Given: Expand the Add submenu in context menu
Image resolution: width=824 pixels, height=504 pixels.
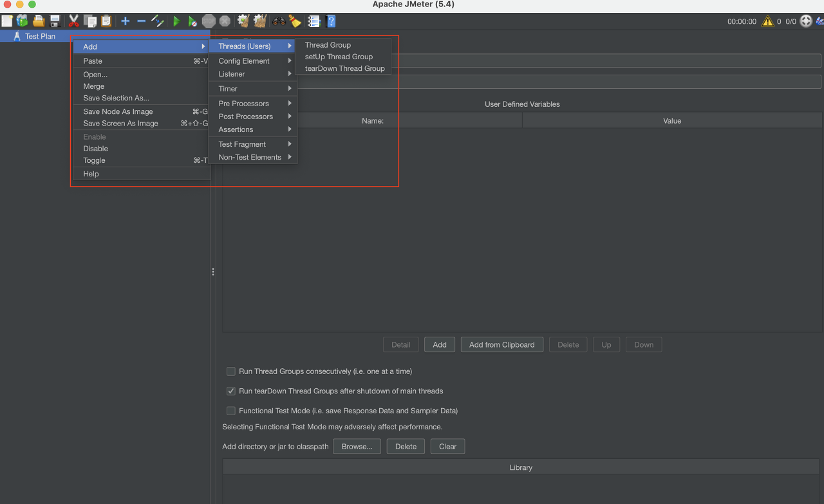Looking at the screenshot, I should 140,46.
